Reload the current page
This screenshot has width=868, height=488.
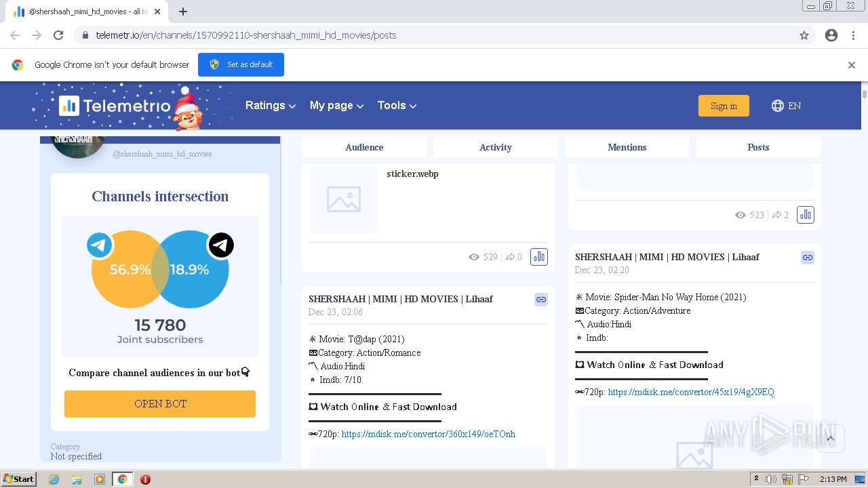(x=58, y=35)
